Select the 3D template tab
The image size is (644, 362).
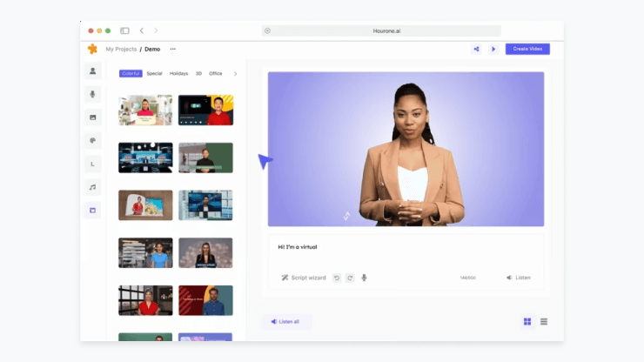click(x=198, y=74)
